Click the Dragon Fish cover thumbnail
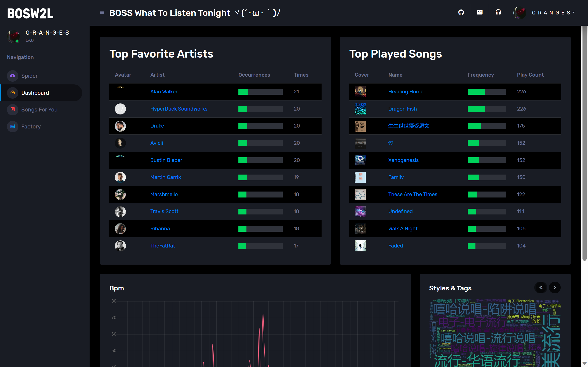This screenshot has height=367, width=588. pos(360,109)
